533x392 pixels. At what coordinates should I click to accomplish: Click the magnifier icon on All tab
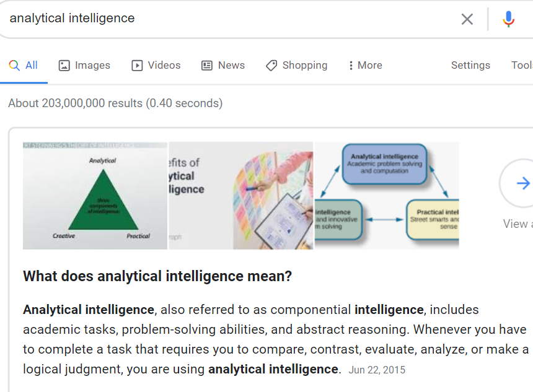coord(14,65)
